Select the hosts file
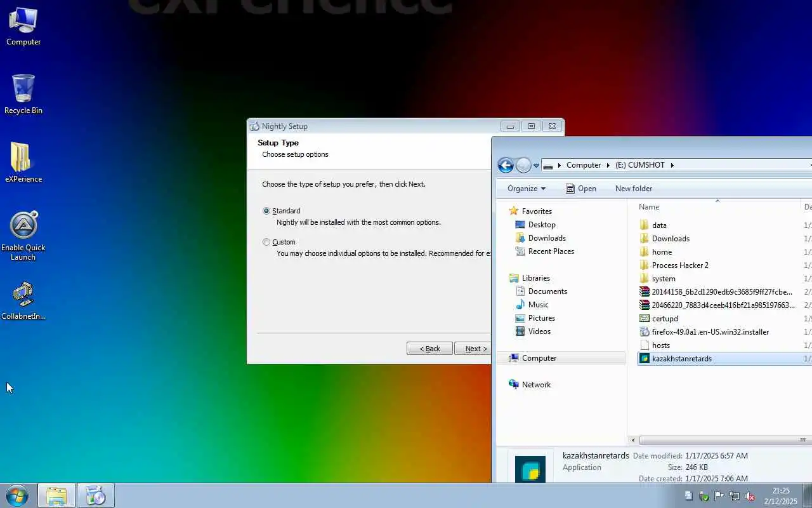The image size is (812, 508). 661,345
